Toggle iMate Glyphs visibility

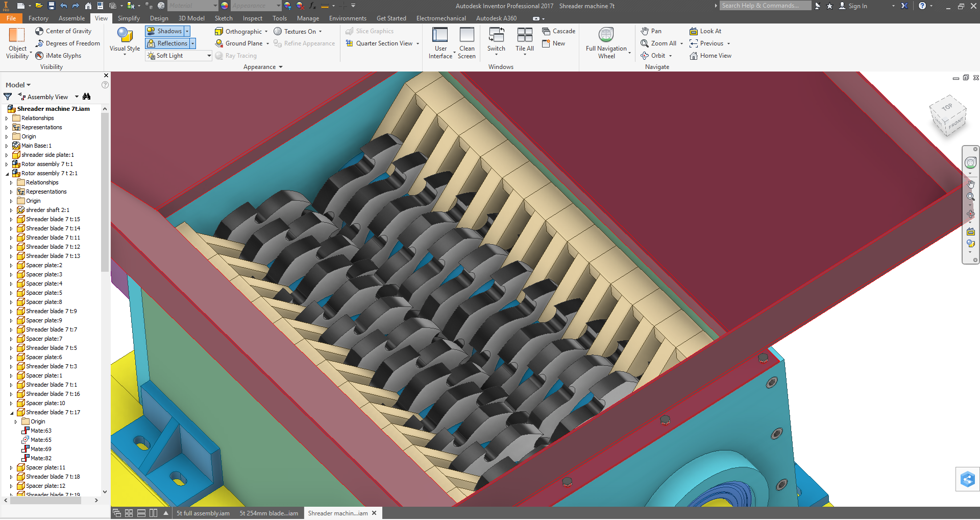[58, 56]
